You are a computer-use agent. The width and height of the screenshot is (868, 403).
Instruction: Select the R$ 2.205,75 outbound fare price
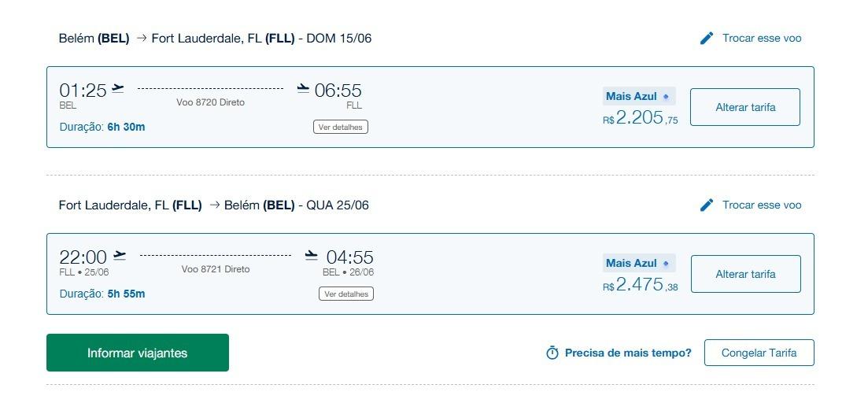641,118
